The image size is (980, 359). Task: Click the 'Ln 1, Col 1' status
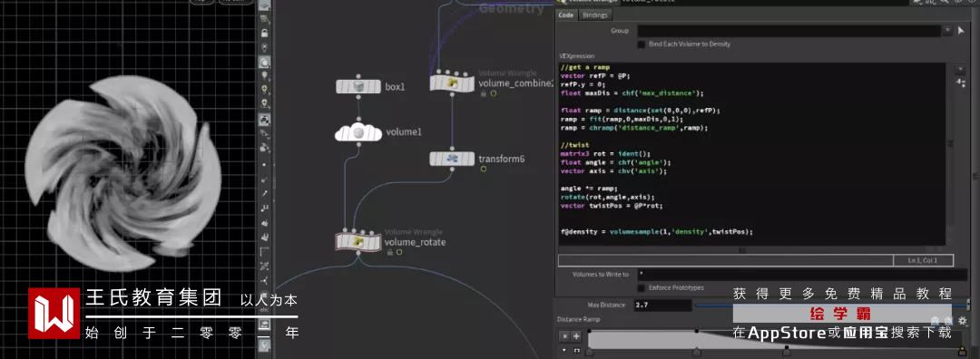923,260
